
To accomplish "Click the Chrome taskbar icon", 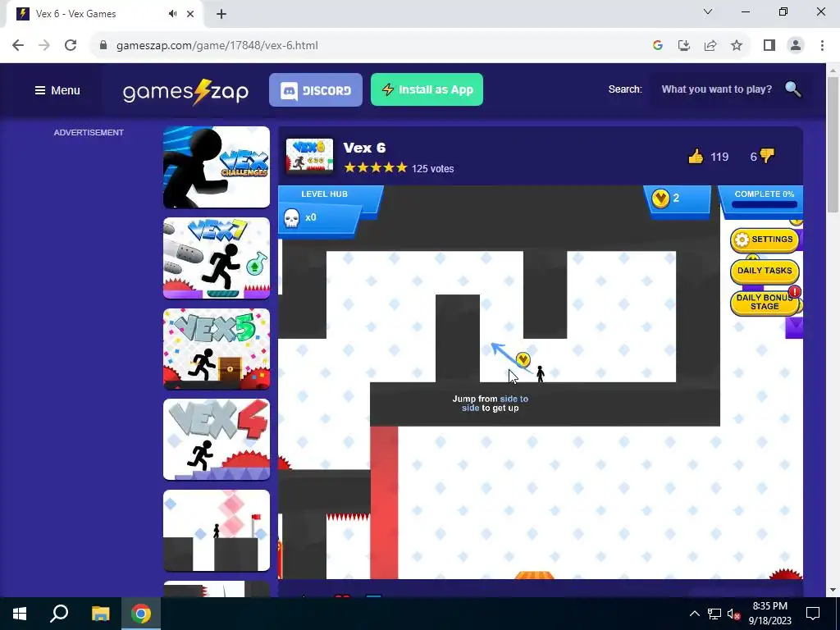I will click(x=141, y=614).
